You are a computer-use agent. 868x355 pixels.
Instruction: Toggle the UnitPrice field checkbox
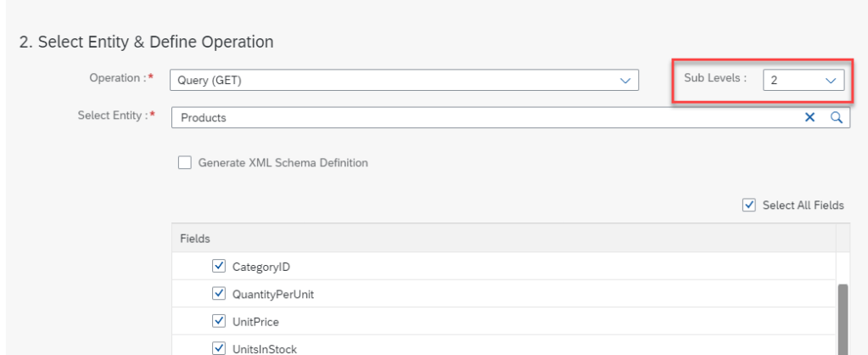click(217, 322)
